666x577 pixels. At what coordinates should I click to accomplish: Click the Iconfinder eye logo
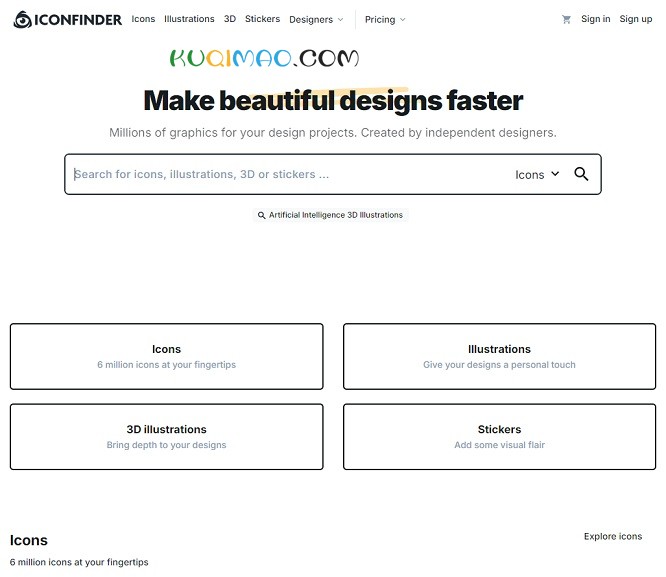tap(23, 20)
